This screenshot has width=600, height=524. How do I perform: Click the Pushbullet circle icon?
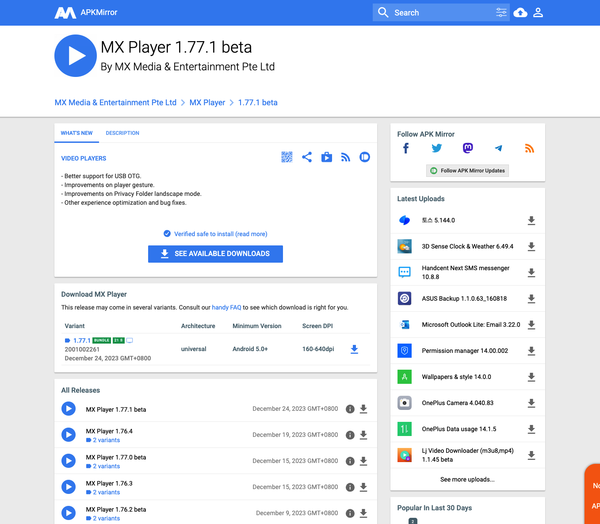[x=365, y=157]
